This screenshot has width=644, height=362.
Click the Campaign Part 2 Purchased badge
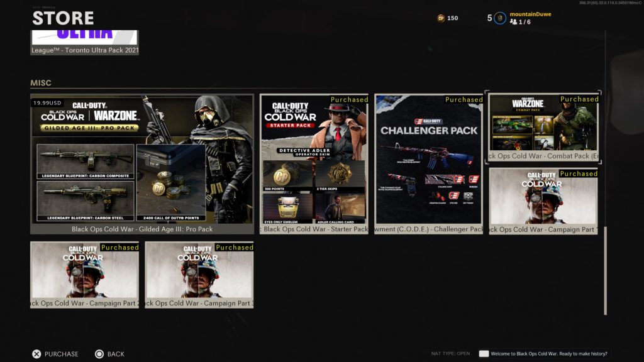[119, 247]
